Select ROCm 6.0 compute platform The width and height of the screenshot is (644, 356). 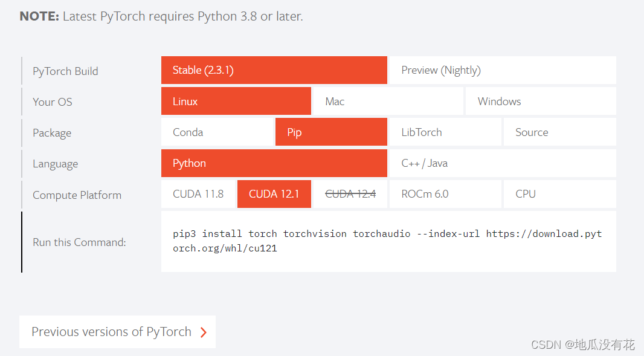(x=445, y=194)
